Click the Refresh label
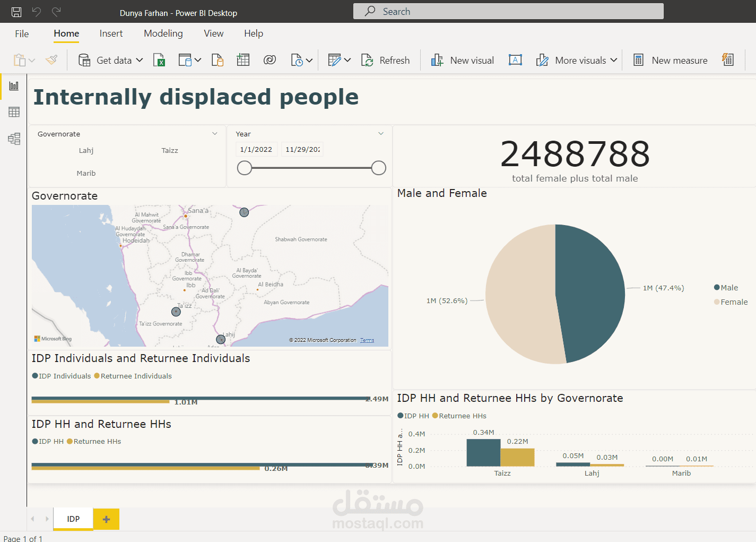Viewport: 756px width, 542px height. [x=395, y=61]
